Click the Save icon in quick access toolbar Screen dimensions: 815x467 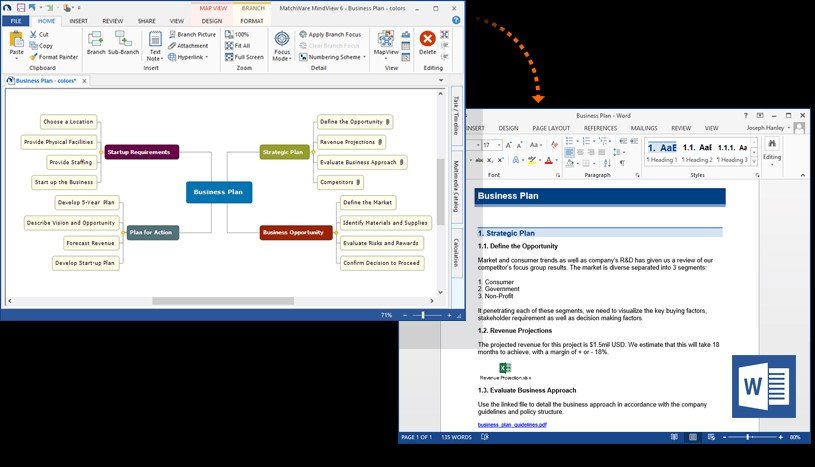point(21,7)
